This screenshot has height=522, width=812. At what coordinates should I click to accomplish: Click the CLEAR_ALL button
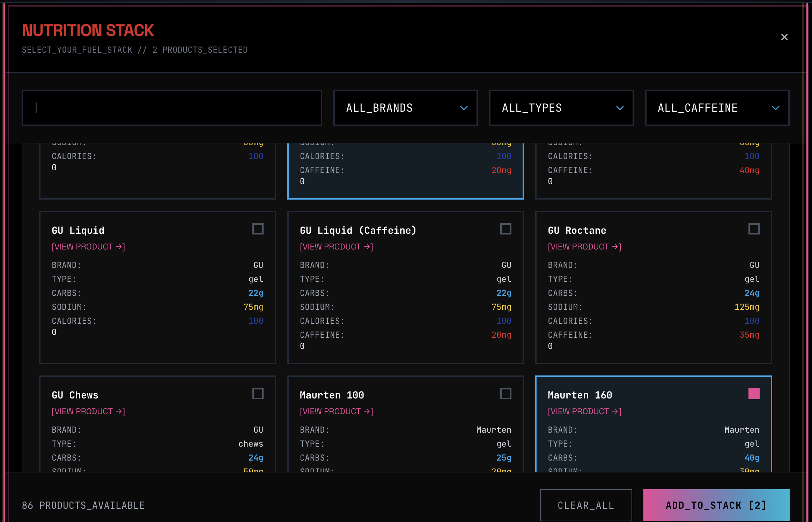pyautogui.click(x=586, y=505)
